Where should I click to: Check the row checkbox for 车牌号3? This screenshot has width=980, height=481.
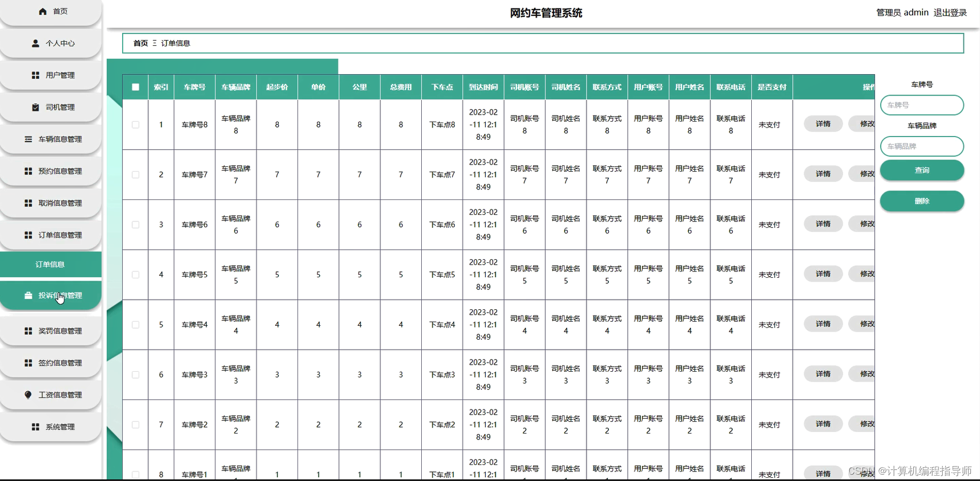point(135,375)
